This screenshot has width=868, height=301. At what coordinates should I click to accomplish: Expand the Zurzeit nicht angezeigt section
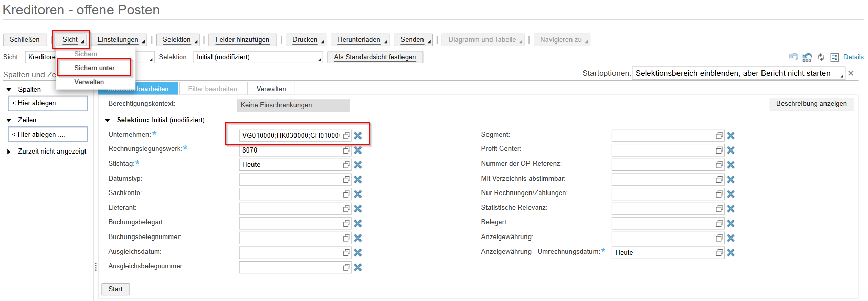click(x=9, y=152)
